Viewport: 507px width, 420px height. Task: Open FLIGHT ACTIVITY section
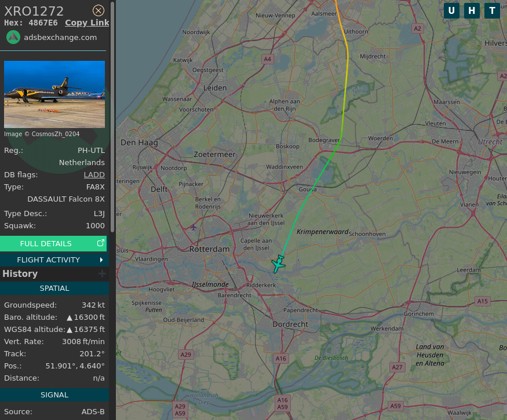point(53,260)
